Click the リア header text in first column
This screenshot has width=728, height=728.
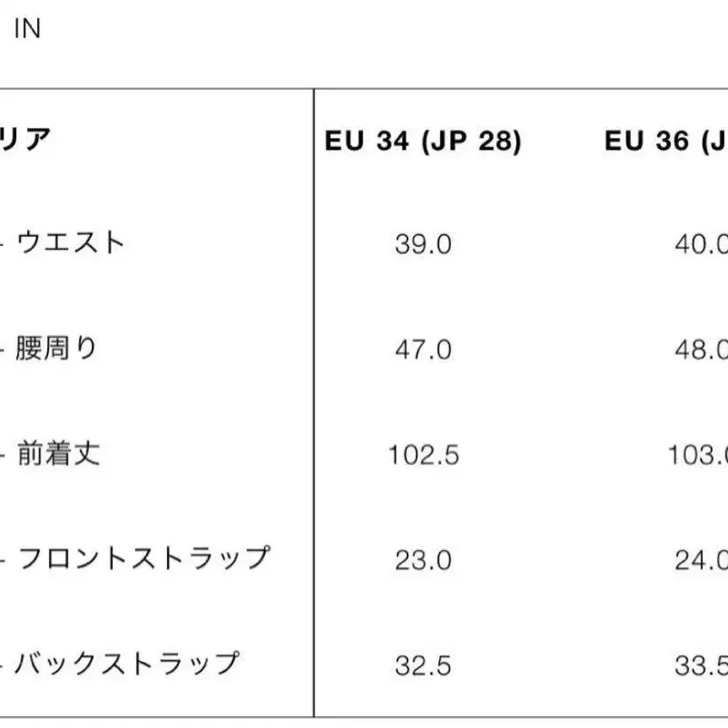25,141
